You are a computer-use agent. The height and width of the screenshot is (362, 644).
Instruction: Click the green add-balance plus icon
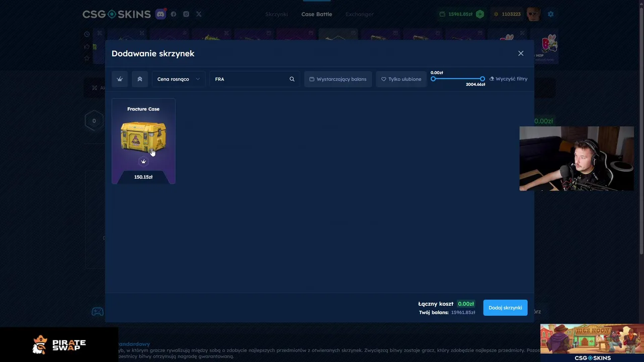[480, 14]
